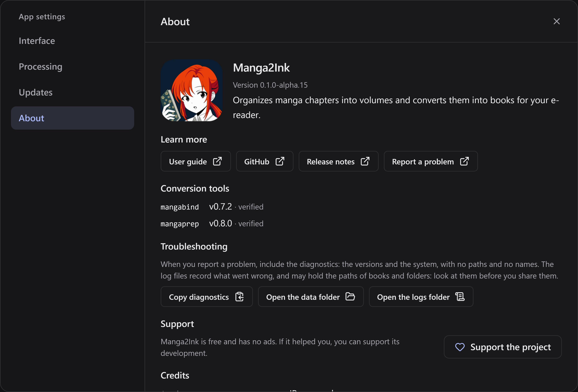Viewport: 578px width, 392px height.
Task: Click the external-link icon on User guide
Action: [x=217, y=161]
